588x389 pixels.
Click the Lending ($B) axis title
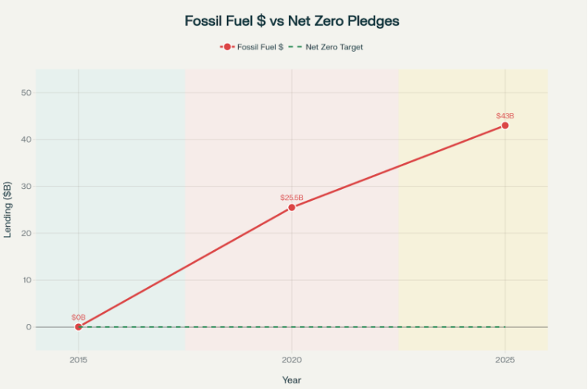coord(8,209)
